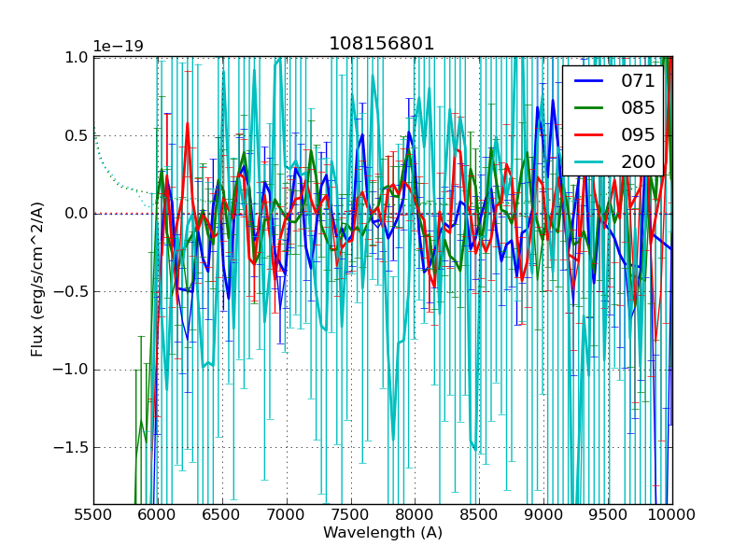
Task: Click the 8500 x-axis tick label
Action: tap(479, 514)
